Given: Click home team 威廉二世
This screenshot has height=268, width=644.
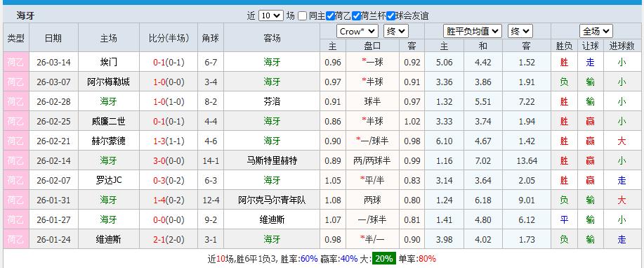Looking at the screenshot, I should [x=108, y=122].
